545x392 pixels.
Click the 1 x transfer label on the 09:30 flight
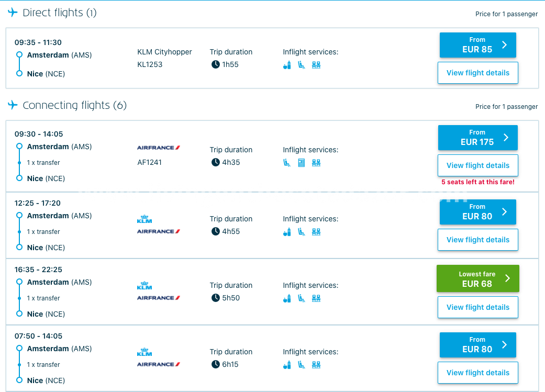43,163
